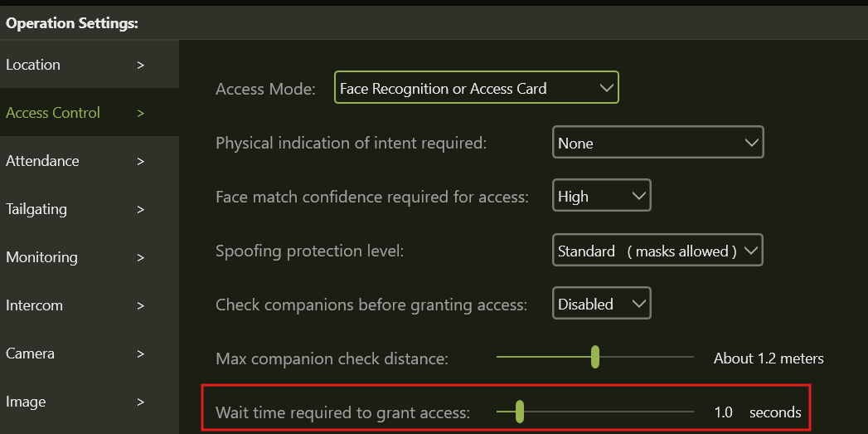This screenshot has width=868, height=434.
Task: Open the Location settings section
Action: (33, 65)
